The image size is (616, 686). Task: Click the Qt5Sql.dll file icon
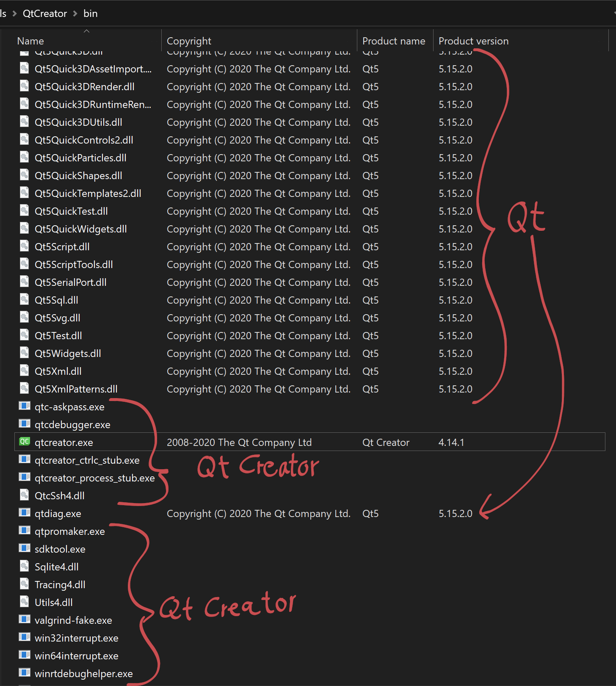[x=25, y=299]
